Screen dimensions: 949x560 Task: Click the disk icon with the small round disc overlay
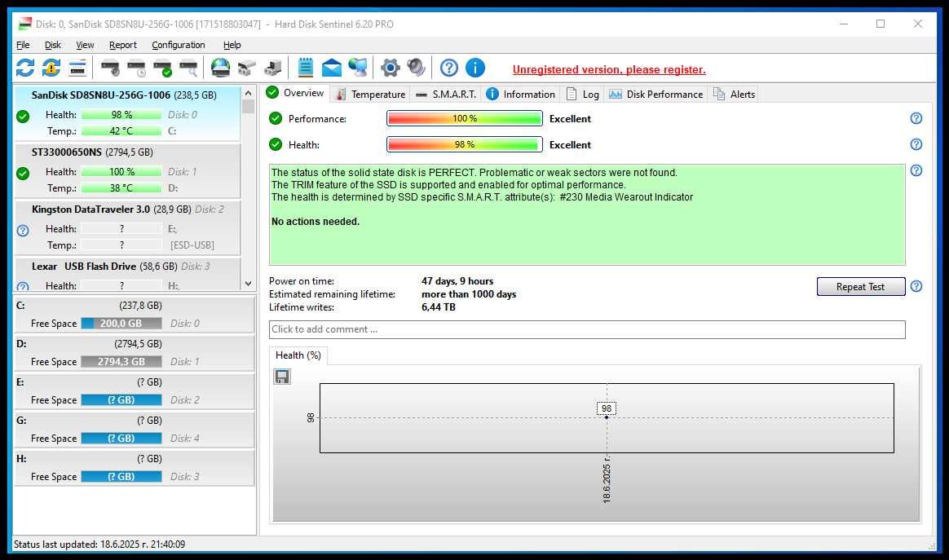[110, 68]
